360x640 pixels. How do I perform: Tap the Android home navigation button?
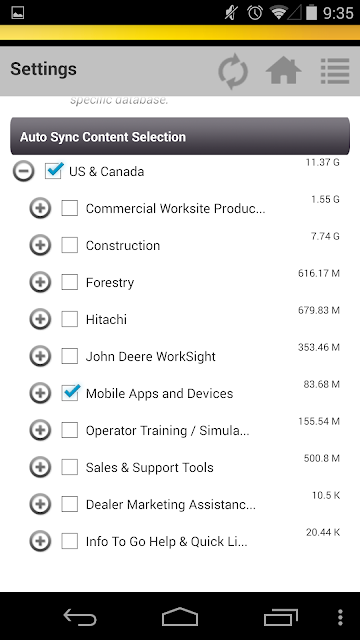coord(180,617)
